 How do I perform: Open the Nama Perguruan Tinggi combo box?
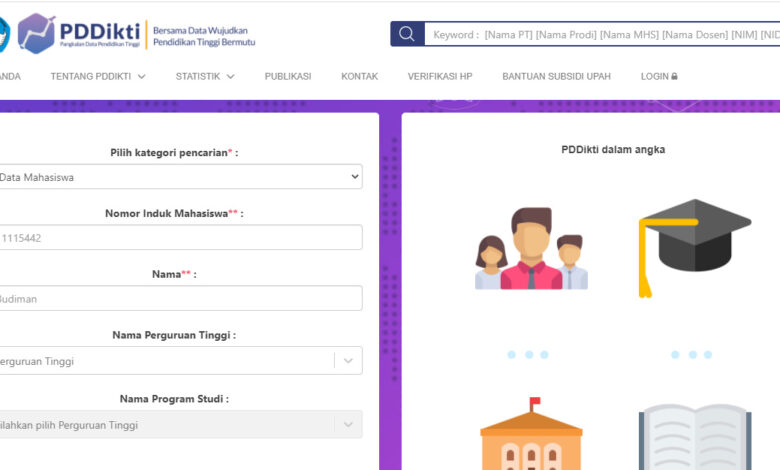[180, 361]
